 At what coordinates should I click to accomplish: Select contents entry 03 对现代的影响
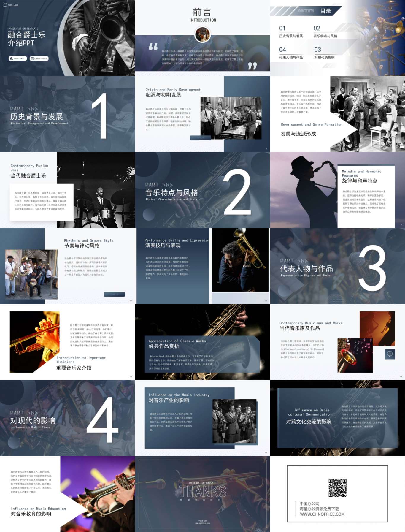pyautogui.click(x=324, y=53)
